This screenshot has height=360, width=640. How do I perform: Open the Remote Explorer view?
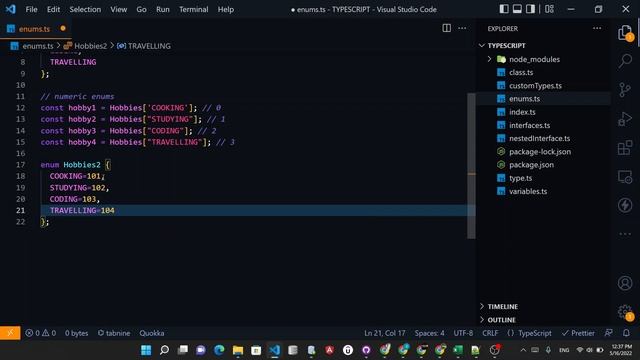pos(625,177)
